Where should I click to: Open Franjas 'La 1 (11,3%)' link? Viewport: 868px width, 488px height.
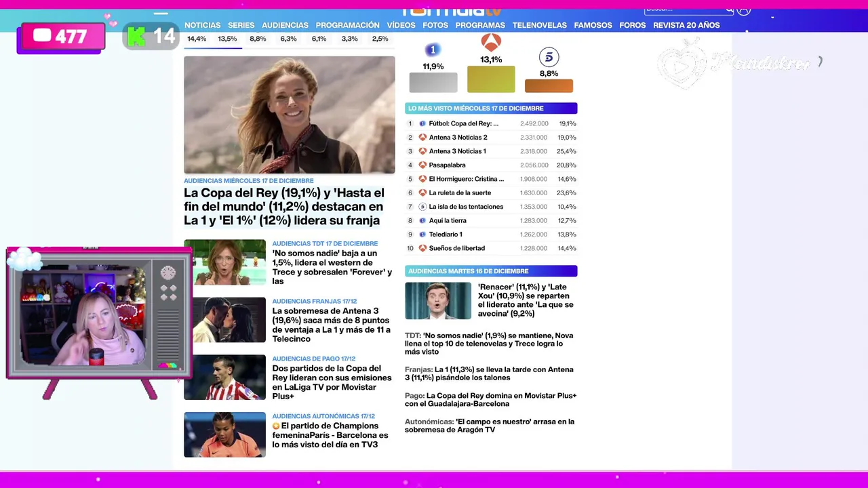[x=489, y=373]
